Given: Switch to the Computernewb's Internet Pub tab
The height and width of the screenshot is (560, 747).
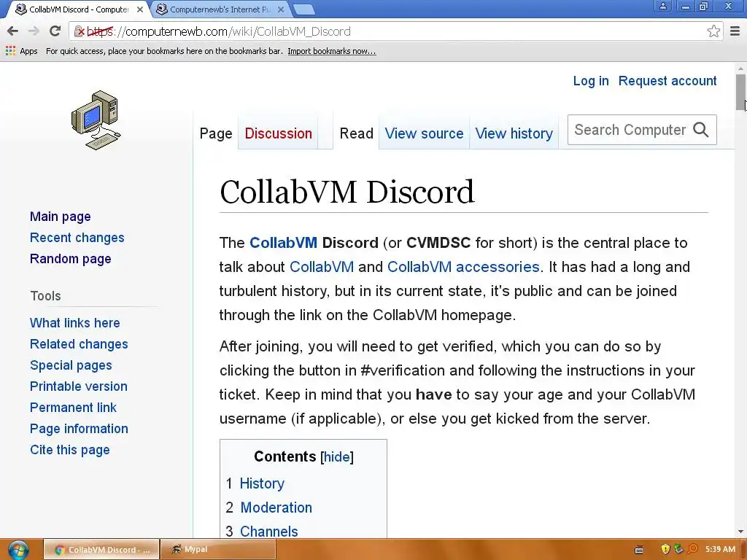Looking at the screenshot, I should [220, 9].
